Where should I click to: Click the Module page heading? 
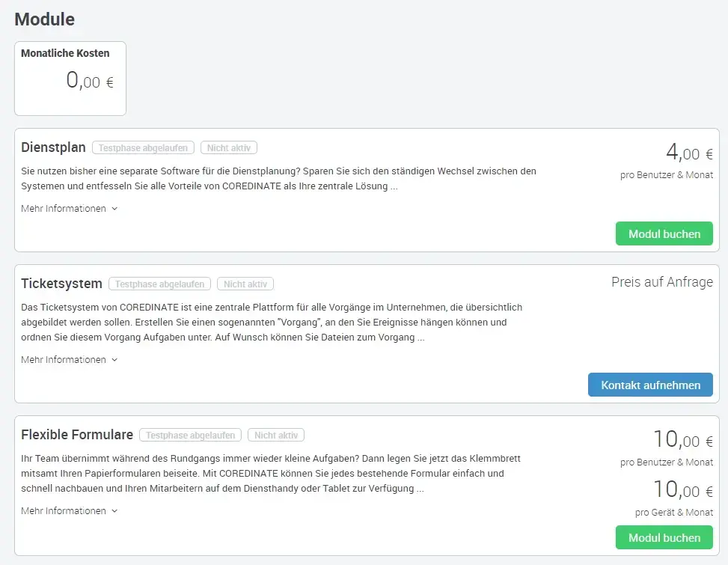[44, 19]
